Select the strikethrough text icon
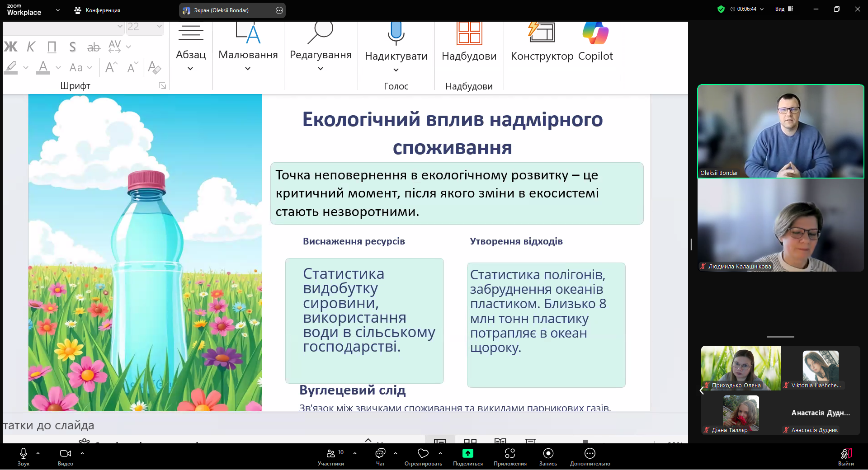This screenshot has width=868, height=470. [x=94, y=46]
